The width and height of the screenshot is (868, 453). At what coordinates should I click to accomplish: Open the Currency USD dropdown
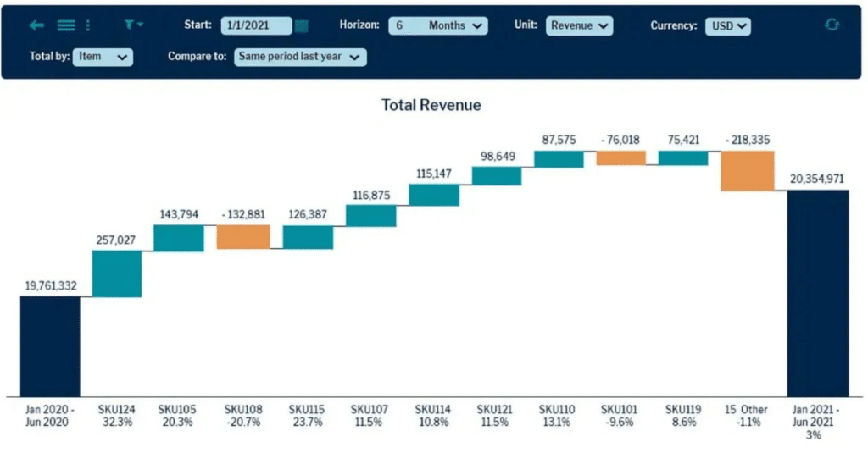728,26
